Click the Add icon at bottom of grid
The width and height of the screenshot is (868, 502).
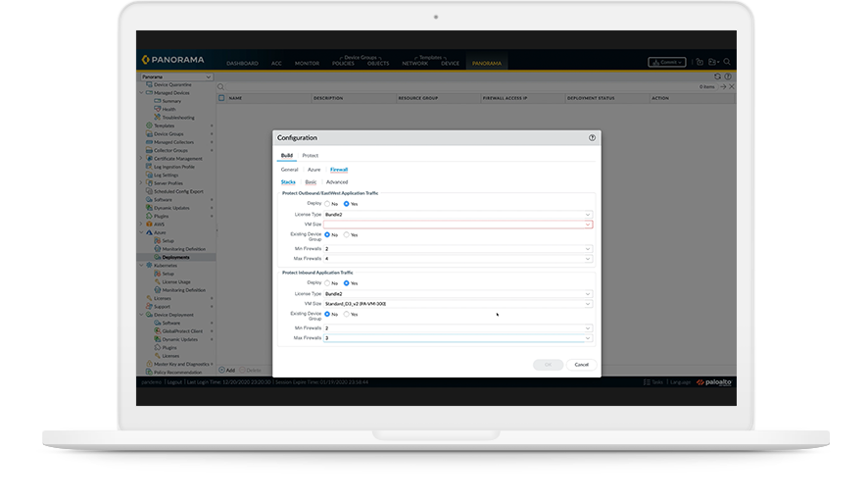coord(222,371)
